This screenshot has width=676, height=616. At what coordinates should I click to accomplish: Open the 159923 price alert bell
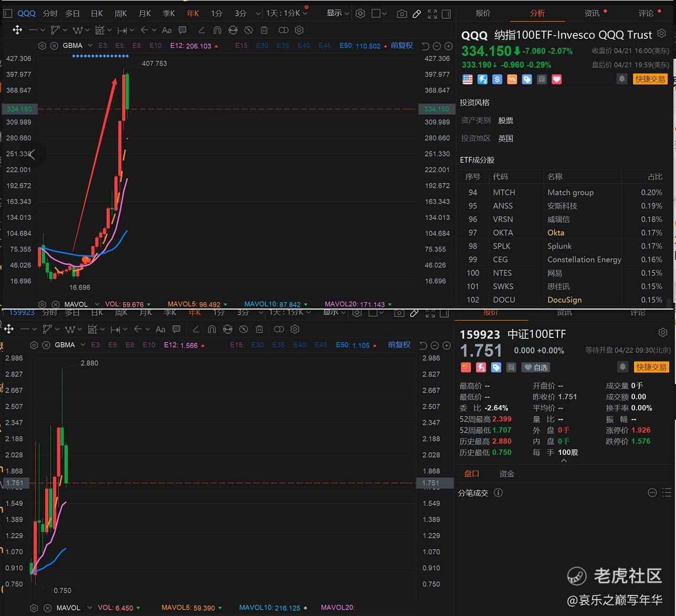(622, 367)
